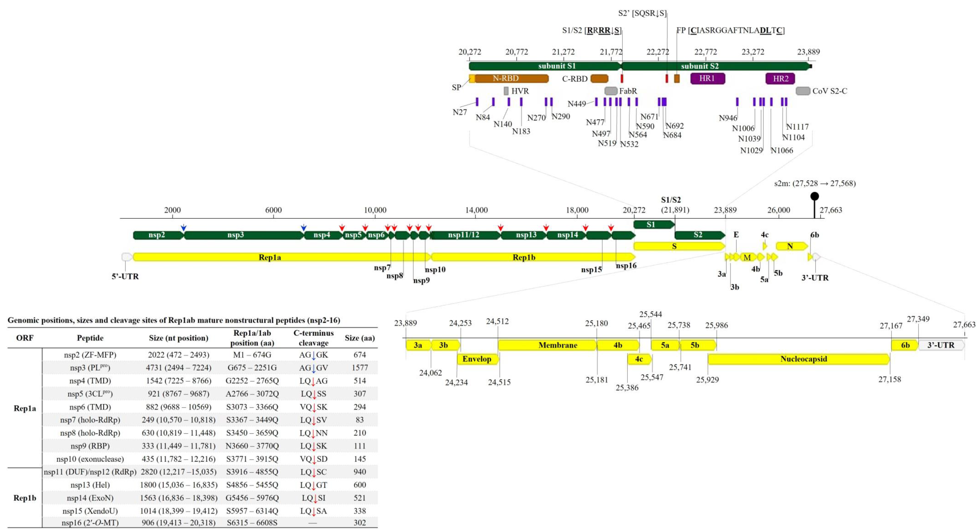The width and height of the screenshot is (980, 532).
Task: Click the FP [CIASRGGAFTNLADLTC] sequence label
Action: point(731,30)
